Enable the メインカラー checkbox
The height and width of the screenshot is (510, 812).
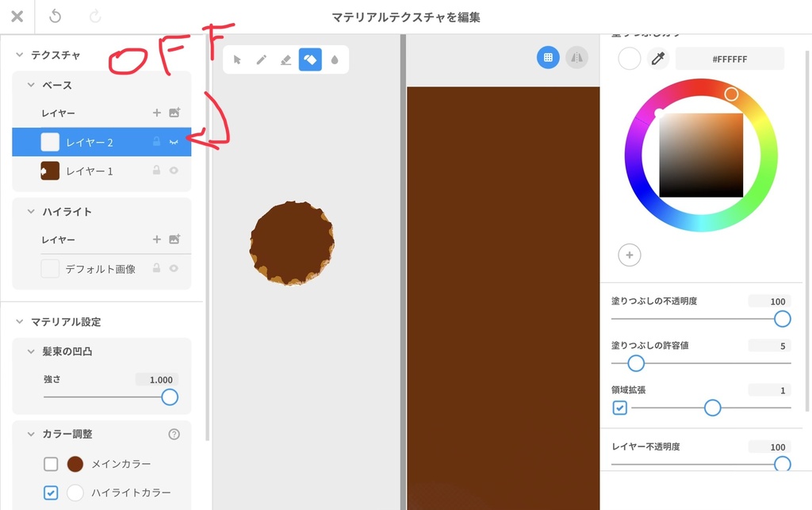tap(52, 464)
